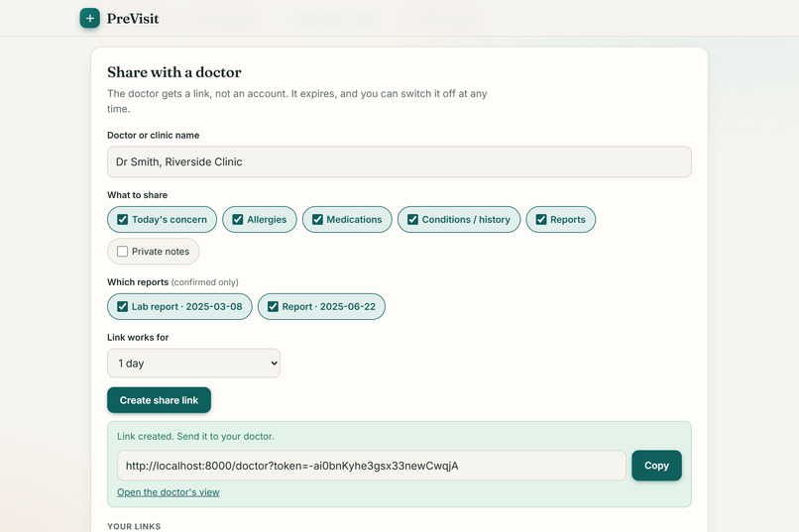Uncheck the Today's concern checkbox
The image size is (799, 532).
(x=122, y=219)
